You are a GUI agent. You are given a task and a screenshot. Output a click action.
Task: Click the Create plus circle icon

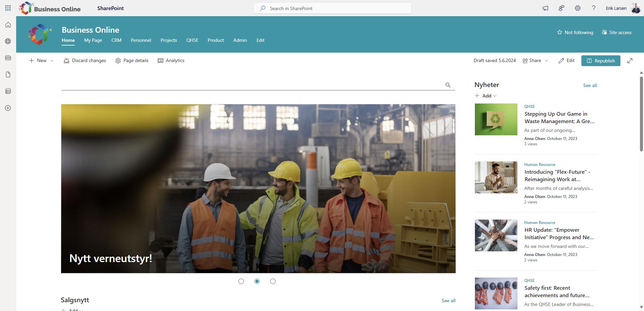(8, 108)
